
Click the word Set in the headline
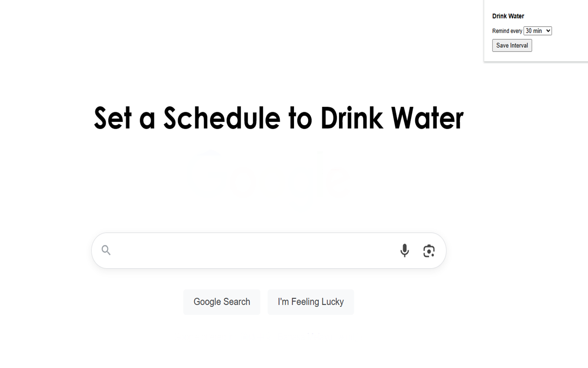(113, 118)
